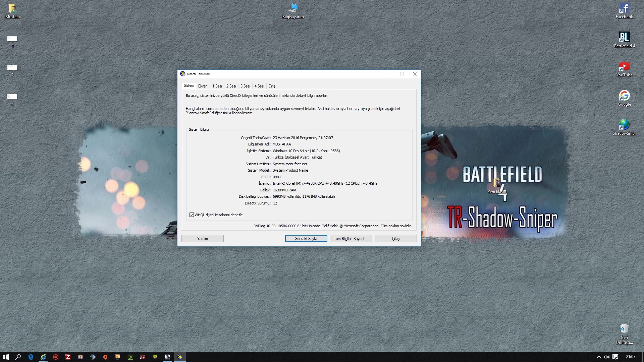Screen dimensions: 644x362
Task: Open the 1 Sesi tab
Action: pos(217,86)
